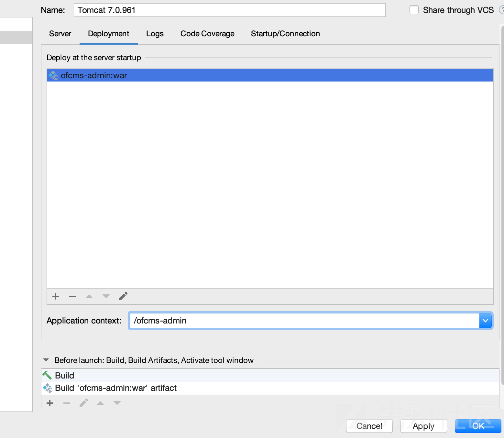Enable the Share through VCS checkbox
Viewport: 504px width, 438px height.
point(414,10)
